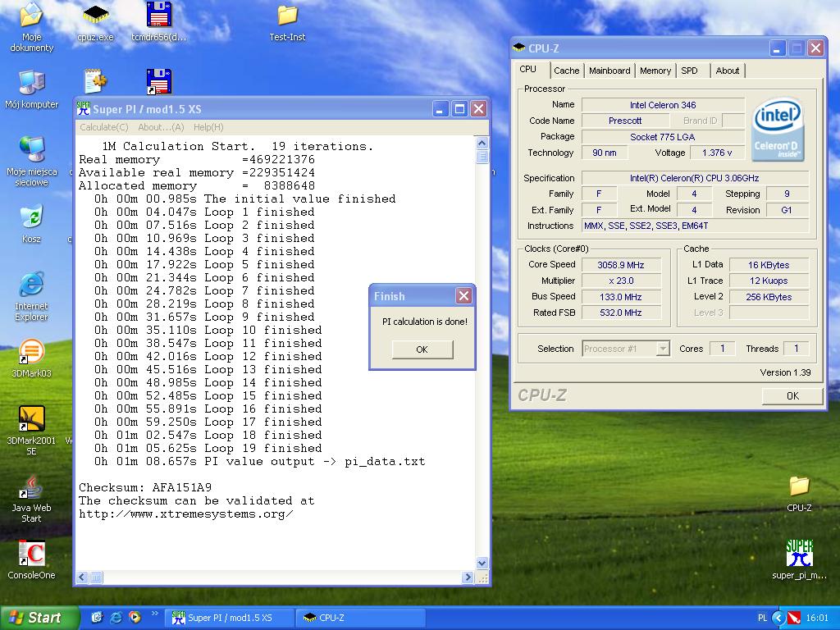Viewport: 840px width, 630px height.
Task: Launch cpuz.exe desktop icon
Action: [x=95, y=22]
